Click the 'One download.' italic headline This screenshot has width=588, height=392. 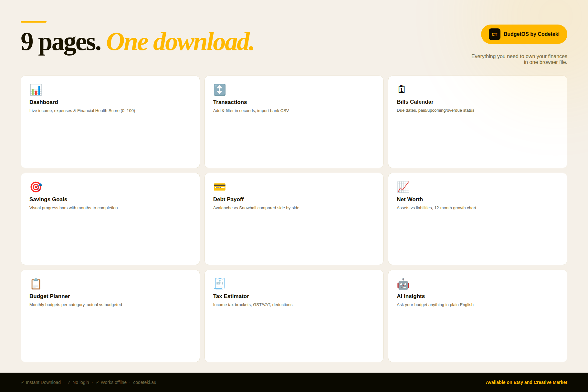click(180, 42)
